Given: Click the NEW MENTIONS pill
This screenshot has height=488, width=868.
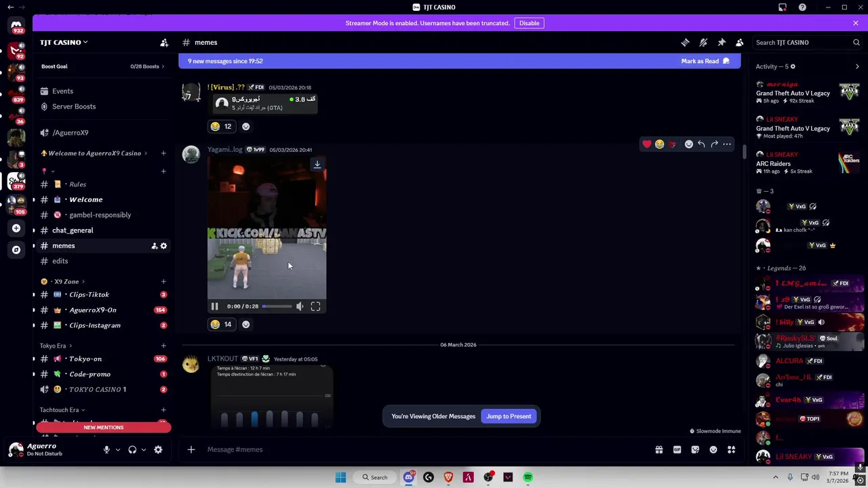Looking at the screenshot, I should [x=103, y=427].
